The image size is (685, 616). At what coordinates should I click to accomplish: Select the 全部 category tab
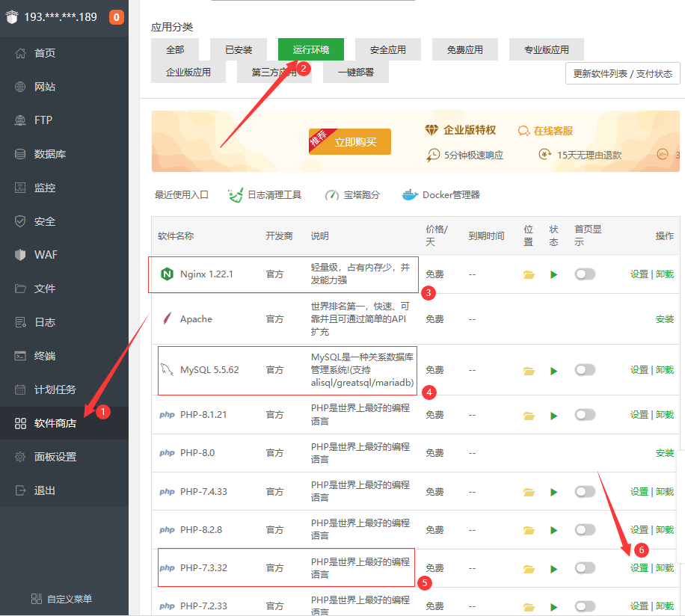click(x=175, y=49)
